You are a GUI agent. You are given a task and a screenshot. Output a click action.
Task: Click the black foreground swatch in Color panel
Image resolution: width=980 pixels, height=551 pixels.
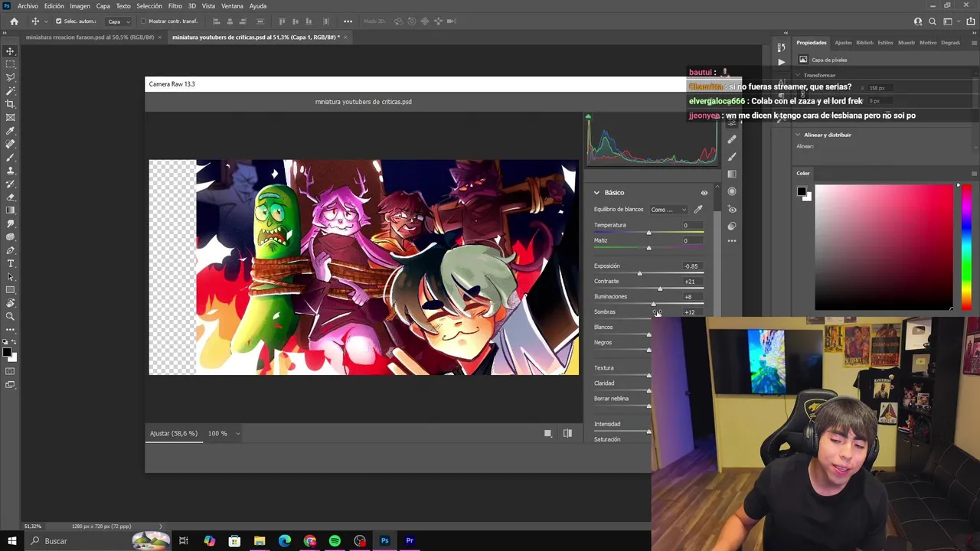(x=801, y=191)
